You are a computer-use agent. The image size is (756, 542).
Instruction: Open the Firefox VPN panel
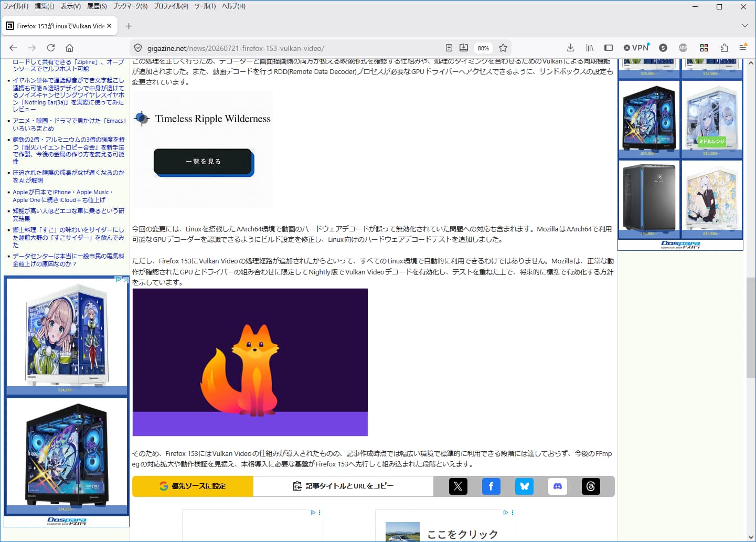[x=636, y=48]
